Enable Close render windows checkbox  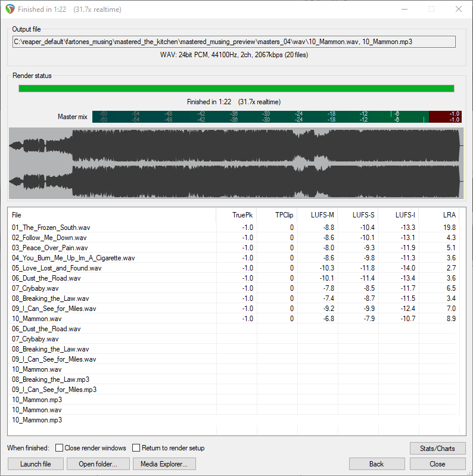coord(60,448)
